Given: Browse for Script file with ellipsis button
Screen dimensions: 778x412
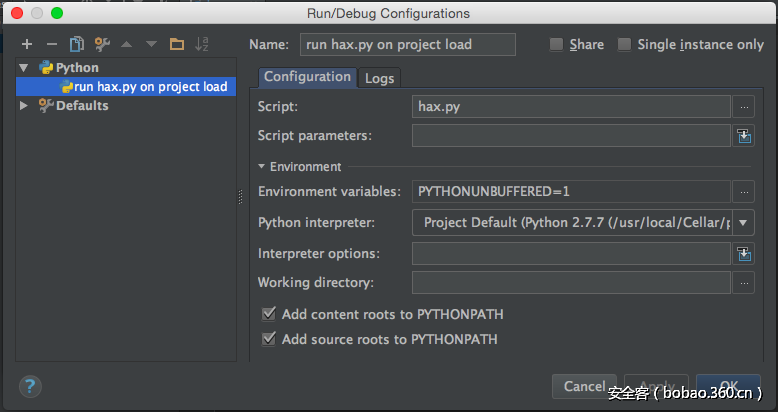Looking at the screenshot, I should [743, 106].
